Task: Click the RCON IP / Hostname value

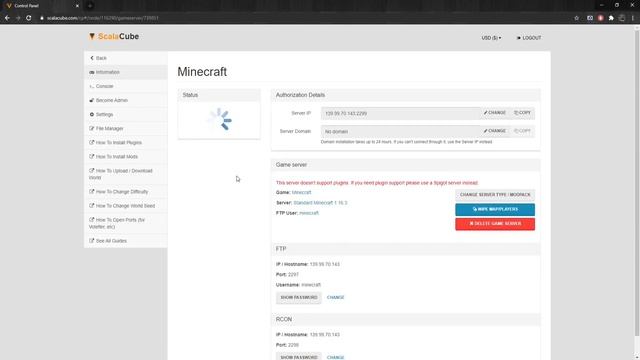Action: 324,335
